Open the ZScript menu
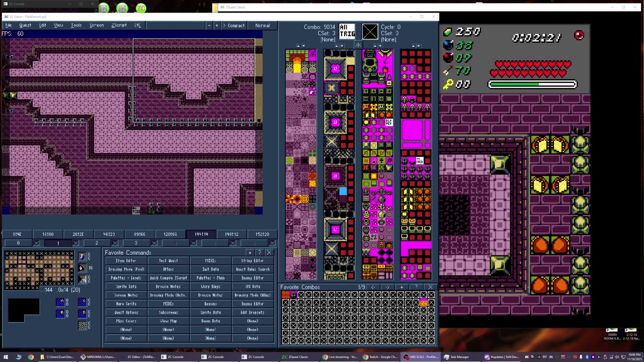 (x=119, y=25)
